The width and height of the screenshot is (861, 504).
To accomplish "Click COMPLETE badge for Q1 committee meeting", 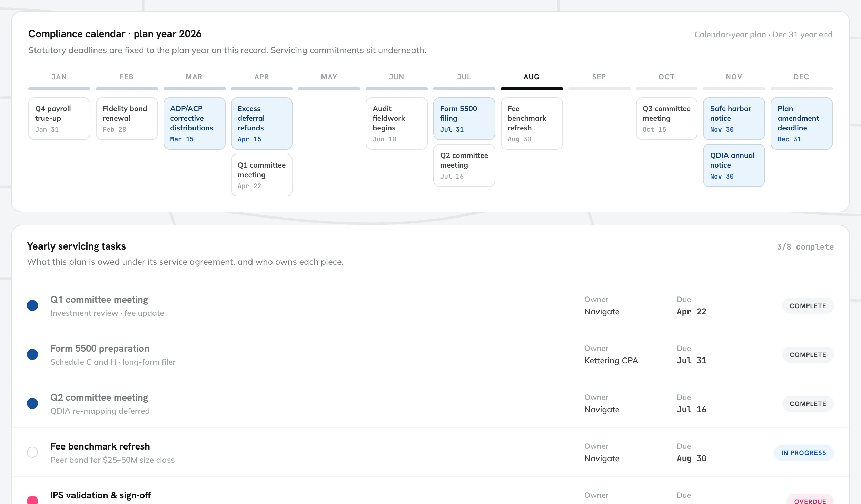I will tap(808, 306).
